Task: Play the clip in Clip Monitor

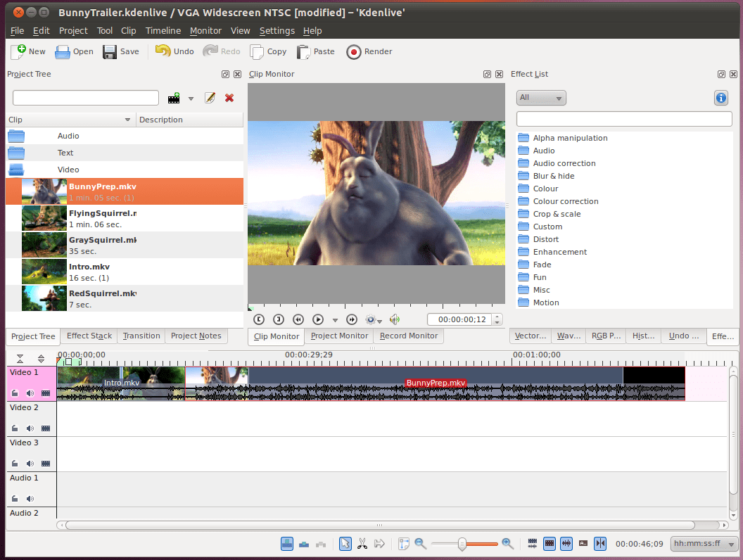Action: pyautogui.click(x=318, y=319)
